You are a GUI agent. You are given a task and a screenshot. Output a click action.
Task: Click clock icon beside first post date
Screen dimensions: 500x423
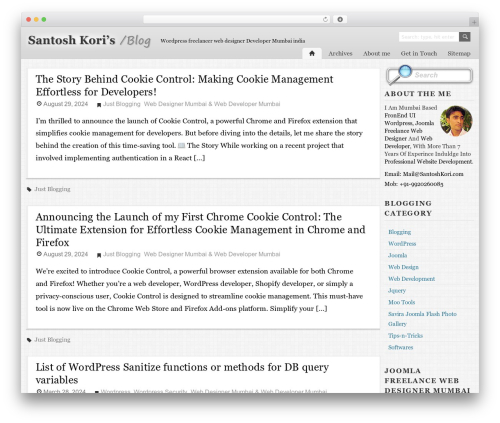(39, 104)
